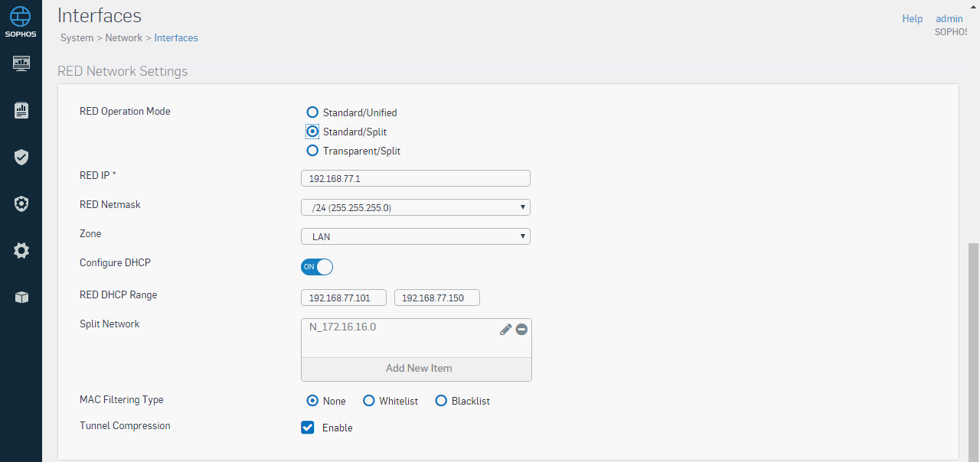Open the RED Netmask dropdown
Screen dimensions: 980x462
(415, 207)
